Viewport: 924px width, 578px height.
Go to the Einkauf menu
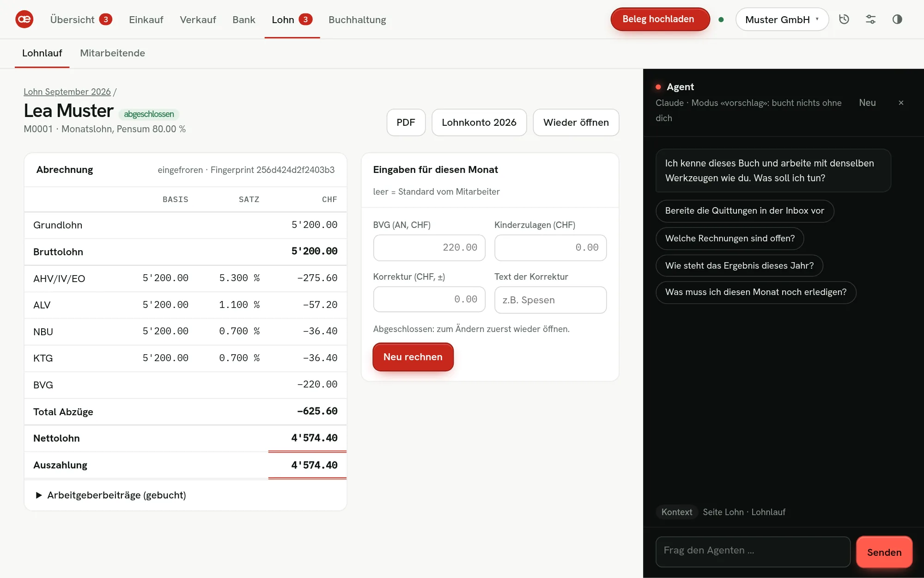pos(146,19)
